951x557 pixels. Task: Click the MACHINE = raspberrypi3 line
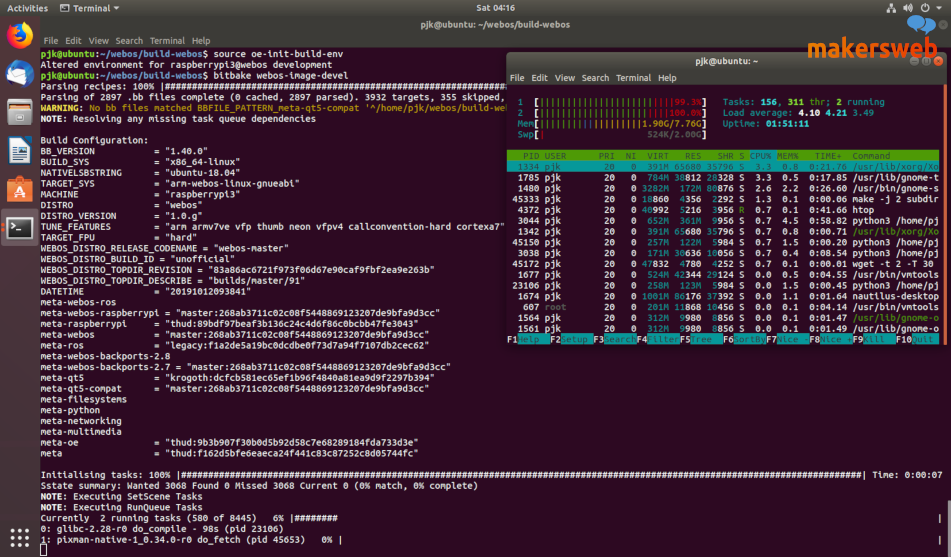click(x=140, y=194)
